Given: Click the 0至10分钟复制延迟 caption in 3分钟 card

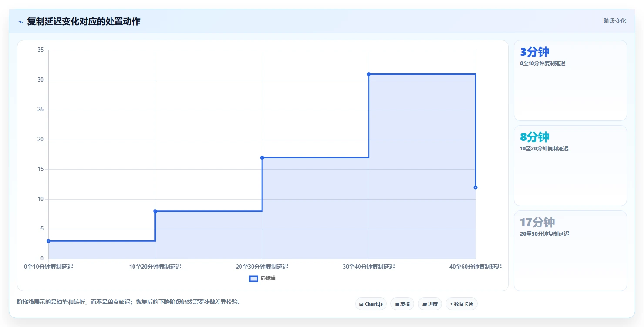Looking at the screenshot, I should coord(543,63).
